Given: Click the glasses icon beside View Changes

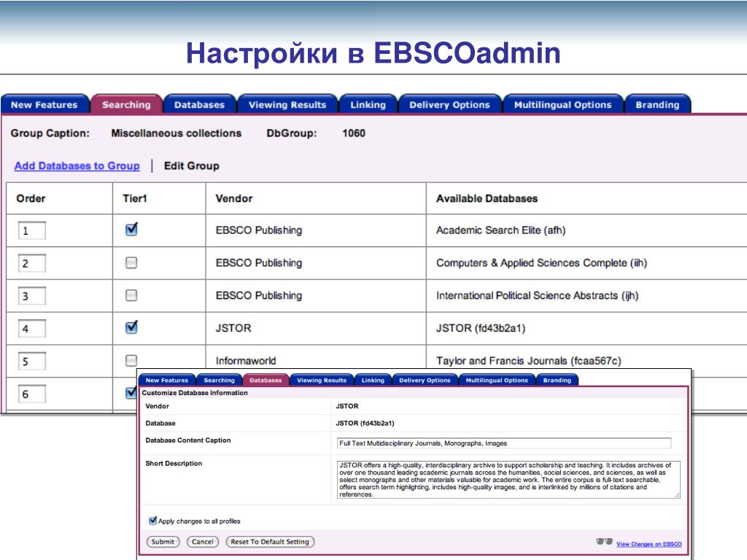Looking at the screenshot, I should click(x=604, y=542).
